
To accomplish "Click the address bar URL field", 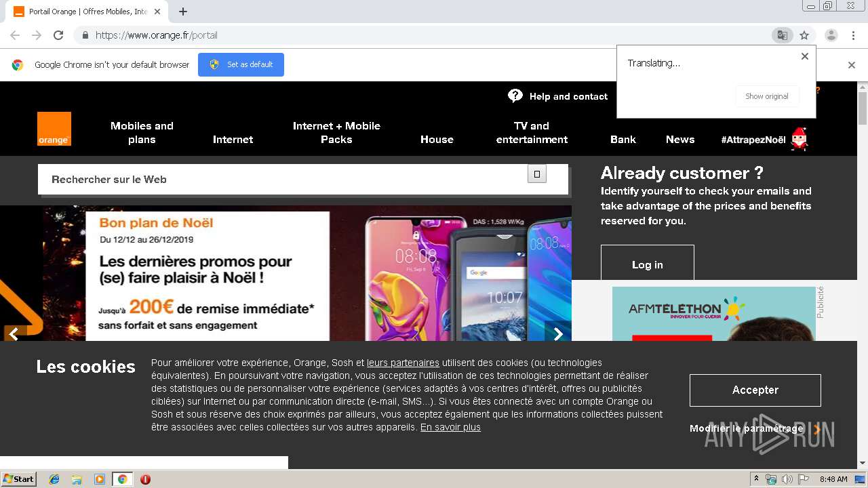I will pyautogui.click(x=420, y=35).
